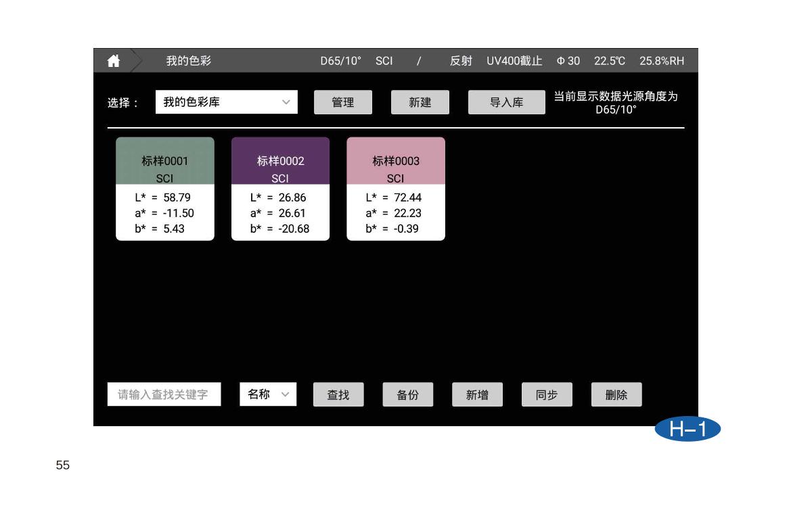812x506 pixels.
Task: Tap the SCI mode indicator in top bar
Action: (x=384, y=61)
